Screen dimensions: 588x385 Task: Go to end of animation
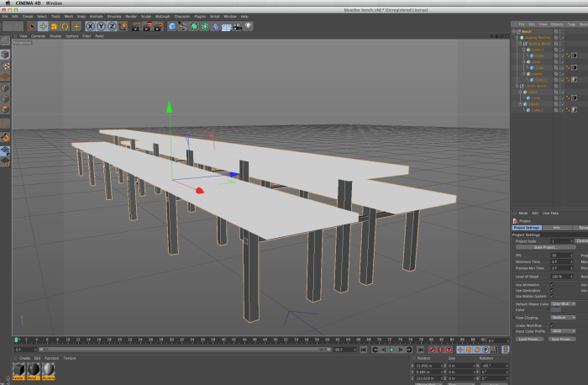pos(420,350)
